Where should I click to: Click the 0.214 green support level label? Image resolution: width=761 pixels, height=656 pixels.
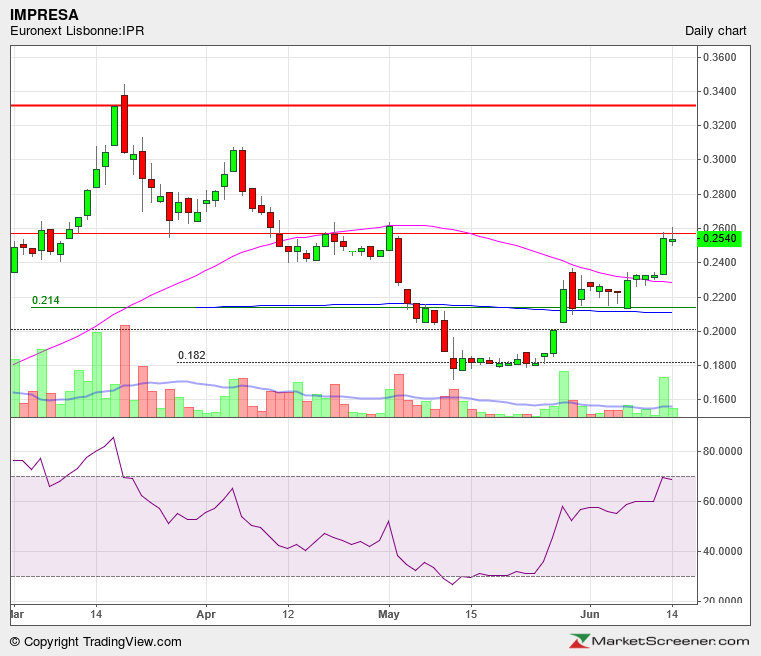[x=46, y=300]
